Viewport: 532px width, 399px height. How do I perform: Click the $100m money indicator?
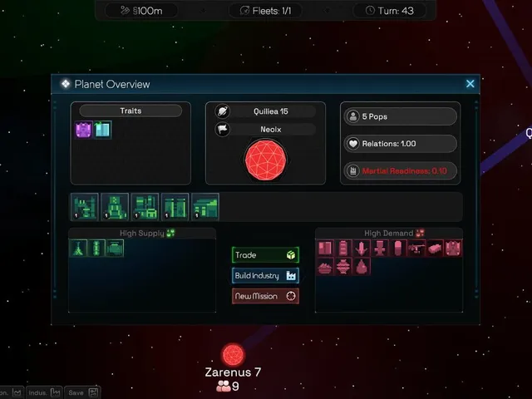point(141,11)
